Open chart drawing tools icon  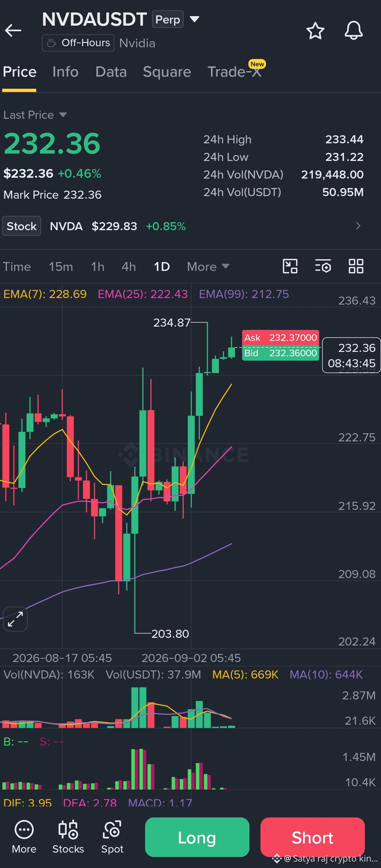(x=290, y=266)
